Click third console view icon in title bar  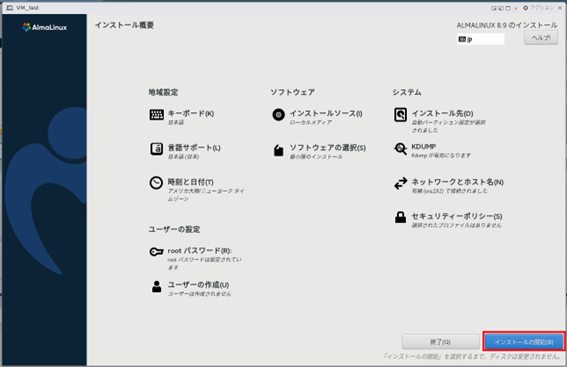coord(508,8)
